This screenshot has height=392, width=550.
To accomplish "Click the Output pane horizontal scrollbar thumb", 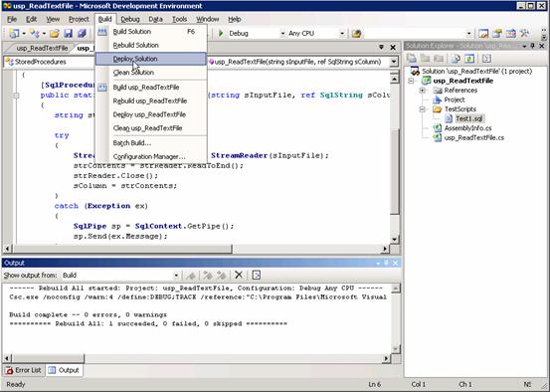I will pos(49,358).
